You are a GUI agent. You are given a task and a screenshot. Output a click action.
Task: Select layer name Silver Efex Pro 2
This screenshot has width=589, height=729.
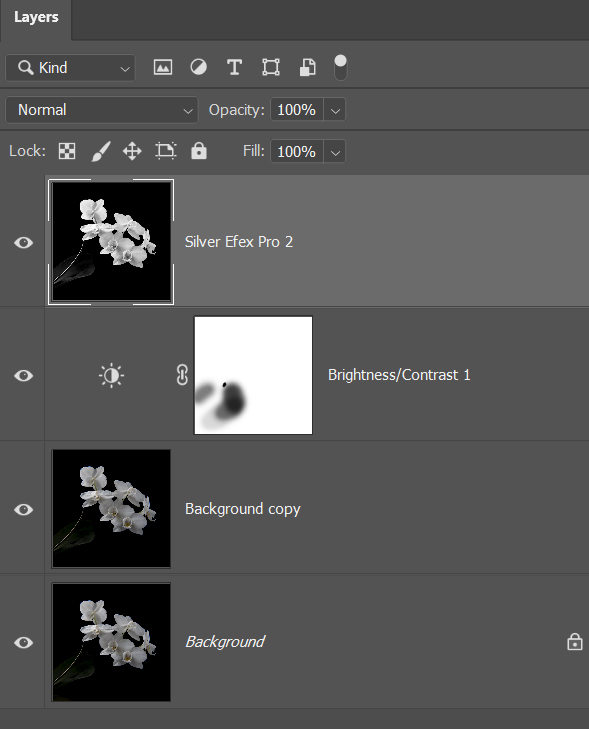coord(239,242)
